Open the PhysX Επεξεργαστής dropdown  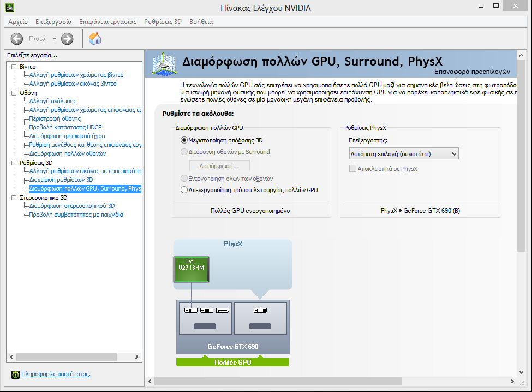pos(404,154)
